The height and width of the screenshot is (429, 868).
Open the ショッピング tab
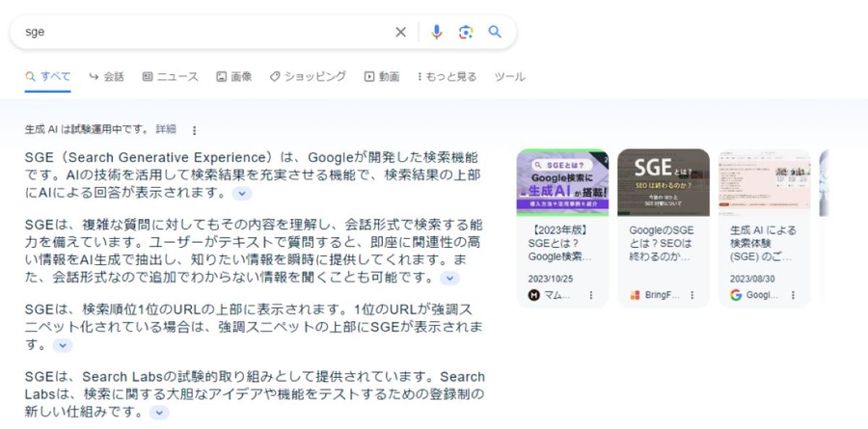(x=308, y=76)
